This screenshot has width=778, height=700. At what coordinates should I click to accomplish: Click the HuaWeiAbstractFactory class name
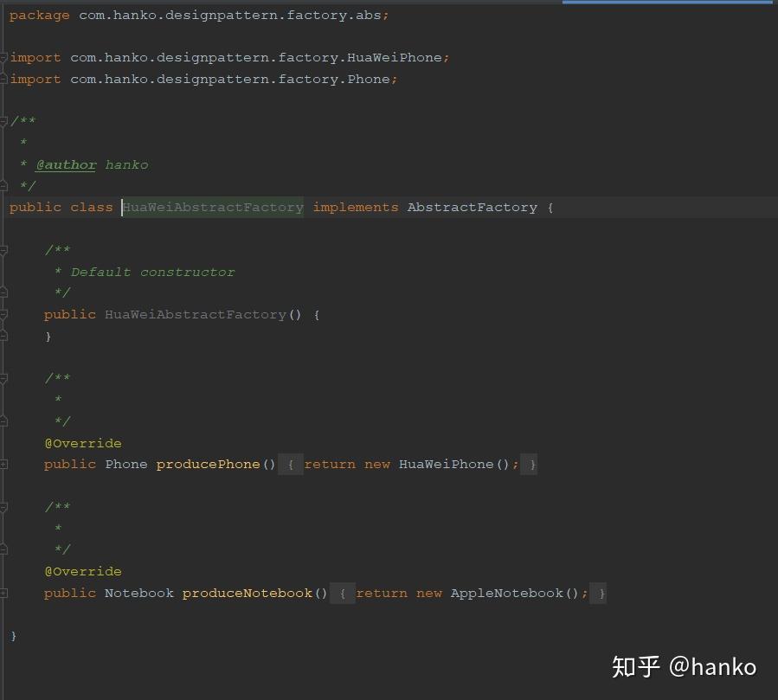213,208
